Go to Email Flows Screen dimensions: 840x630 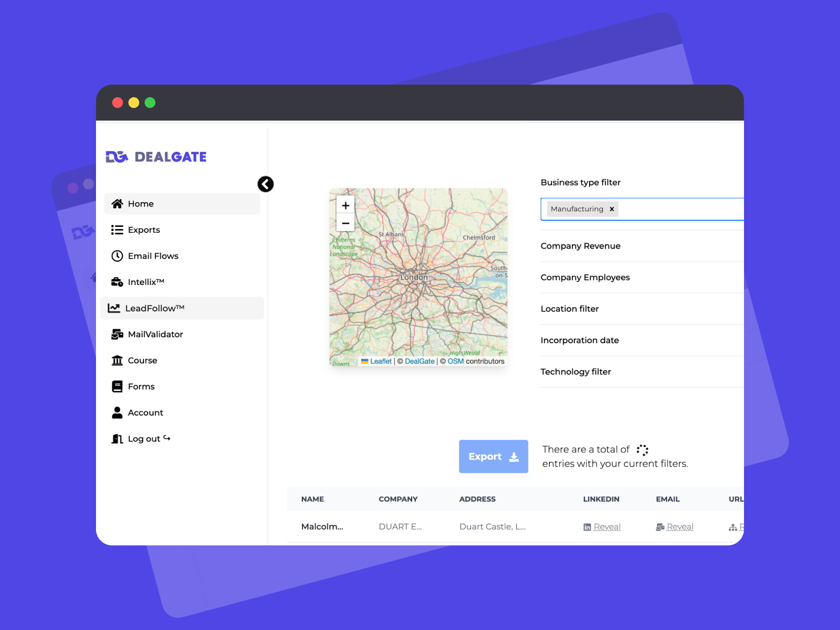tap(182, 256)
